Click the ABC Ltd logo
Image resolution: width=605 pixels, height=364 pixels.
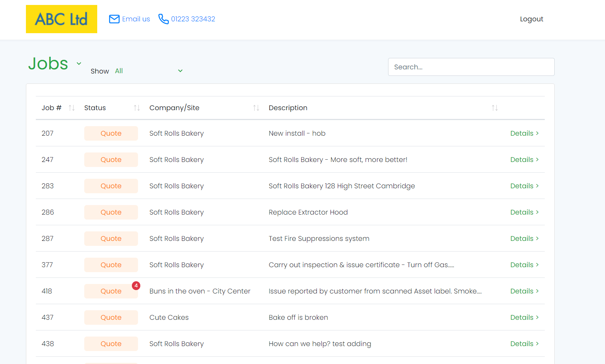click(x=61, y=19)
